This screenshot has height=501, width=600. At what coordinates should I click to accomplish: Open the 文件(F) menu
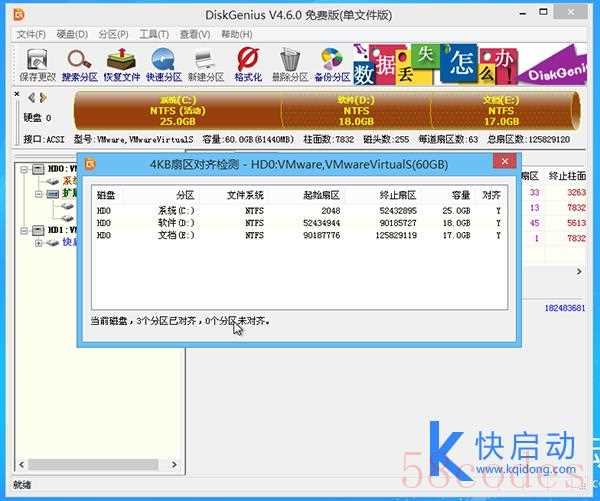point(31,34)
